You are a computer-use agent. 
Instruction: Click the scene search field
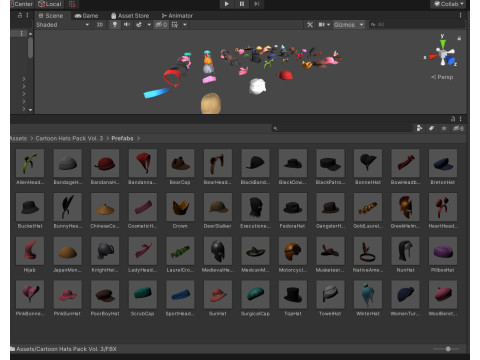pyautogui.click(x=417, y=25)
